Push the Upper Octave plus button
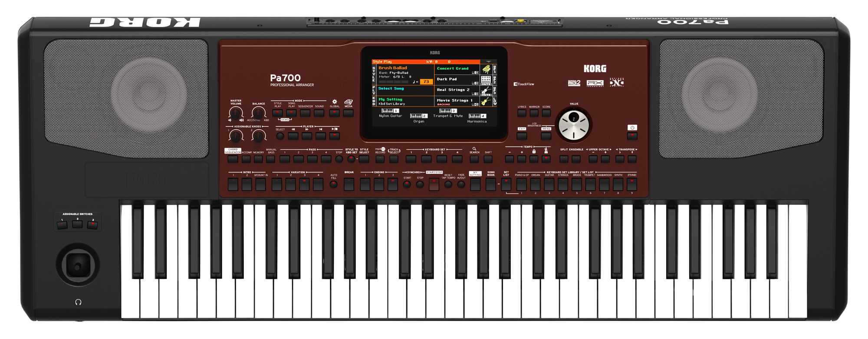Screen dimensions: 868x339 click(605, 159)
